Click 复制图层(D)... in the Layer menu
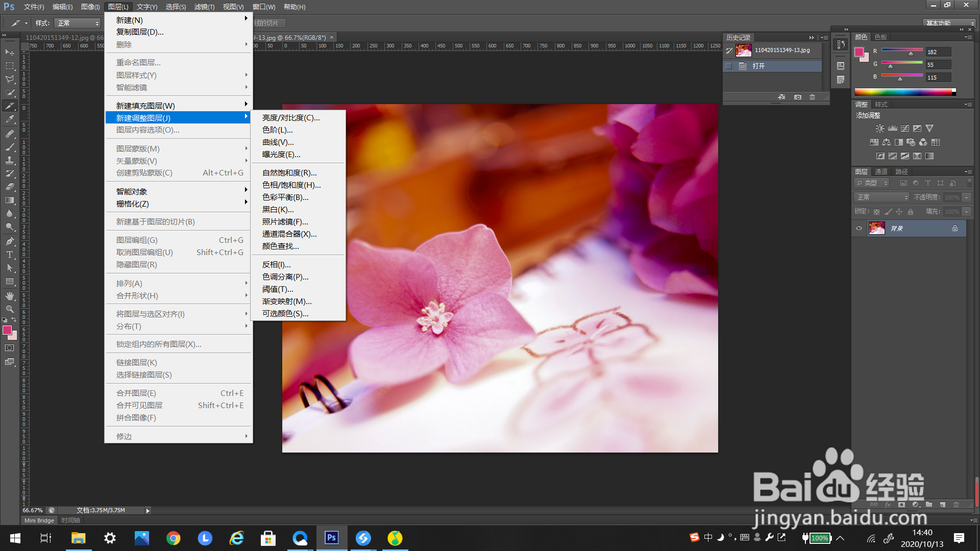980x551 pixels. click(140, 32)
